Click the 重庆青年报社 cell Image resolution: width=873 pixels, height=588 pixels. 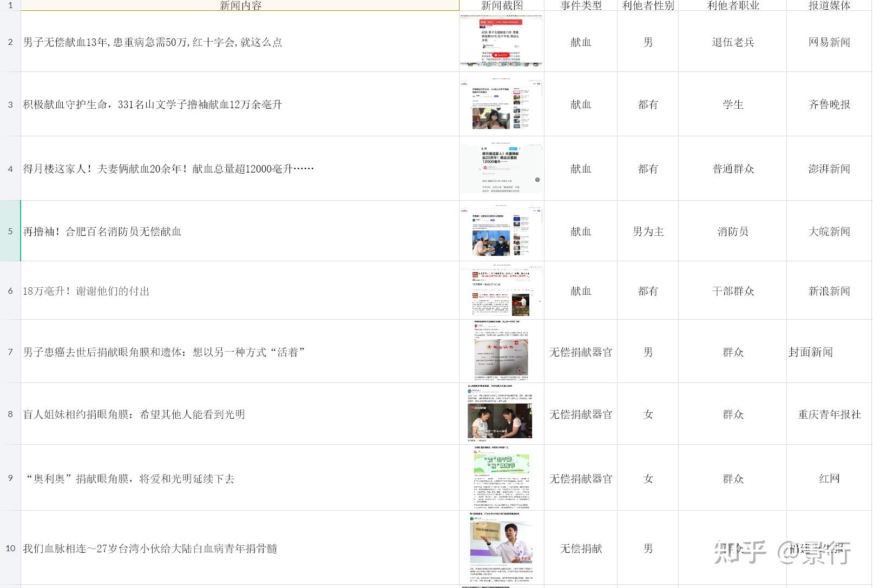[x=829, y=414]
